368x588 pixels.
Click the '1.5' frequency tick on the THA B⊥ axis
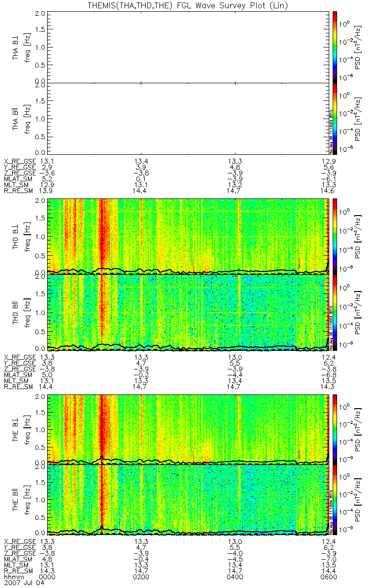pos(41,29)
